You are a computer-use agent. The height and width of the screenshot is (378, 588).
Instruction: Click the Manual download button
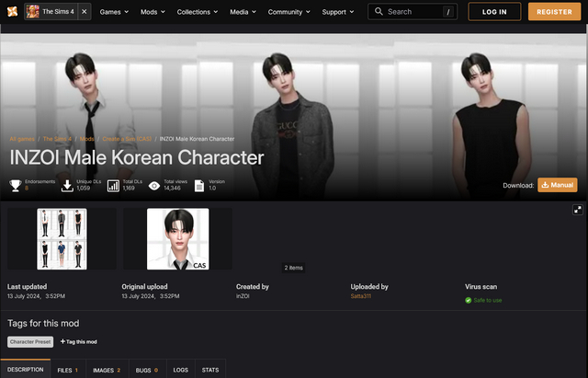(558, 185)
